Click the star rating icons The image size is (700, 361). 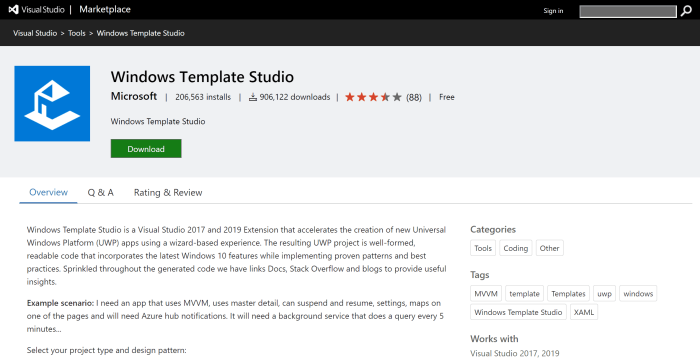(373, 97)
